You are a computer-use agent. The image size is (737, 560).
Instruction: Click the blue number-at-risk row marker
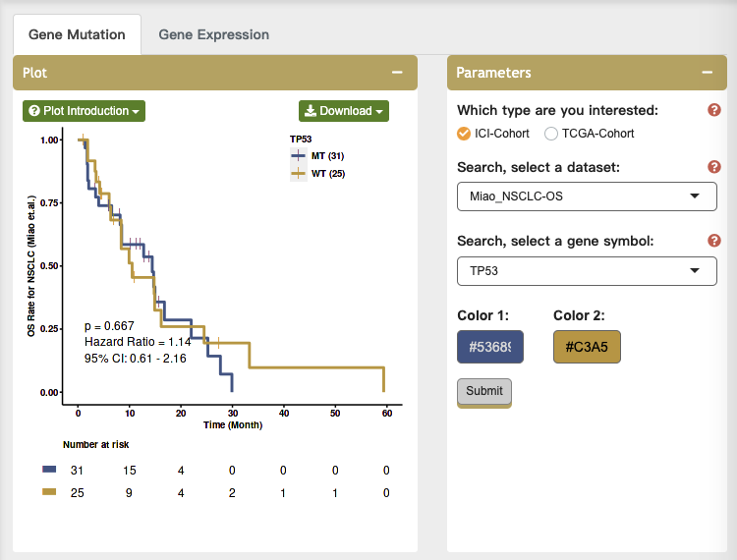[49, 471]
